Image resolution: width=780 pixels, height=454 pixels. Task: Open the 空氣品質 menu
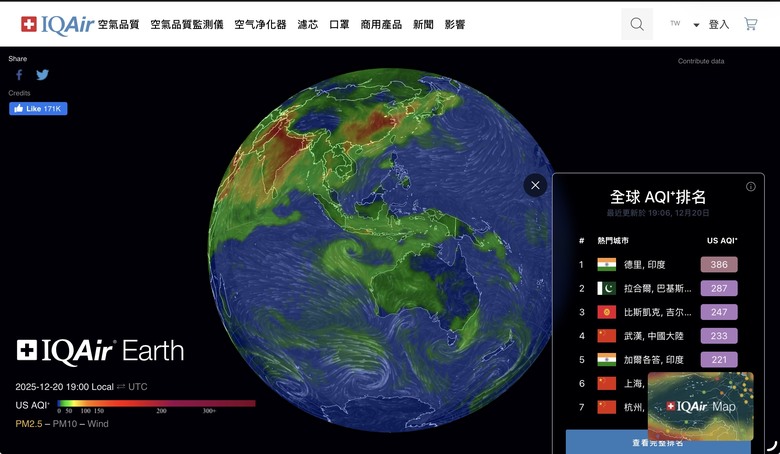[118, 24]
